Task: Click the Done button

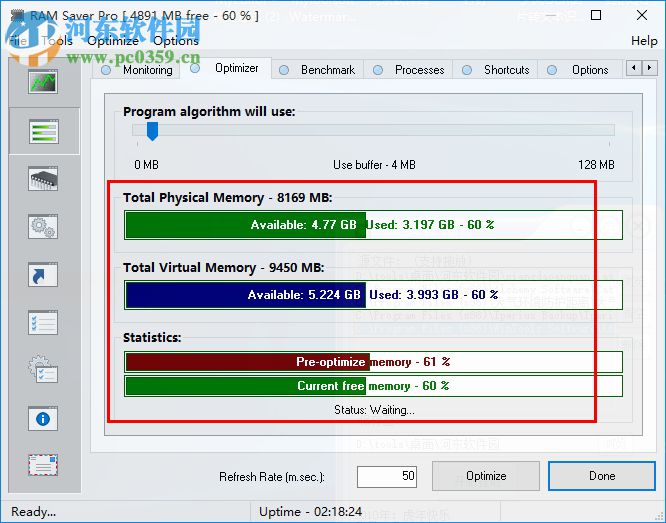Action: coord(602,476)
